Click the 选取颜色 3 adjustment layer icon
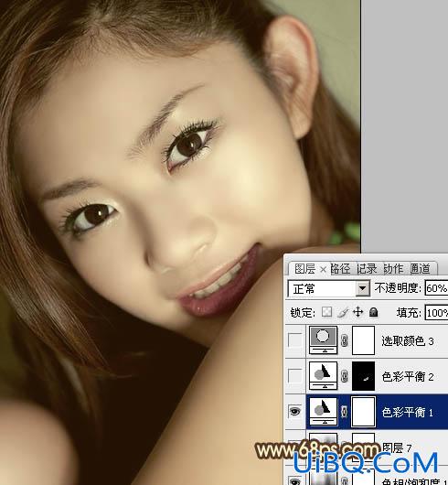The height and width of the screenshot is (485, 448). pyautogui.click(x=323, y=340)
